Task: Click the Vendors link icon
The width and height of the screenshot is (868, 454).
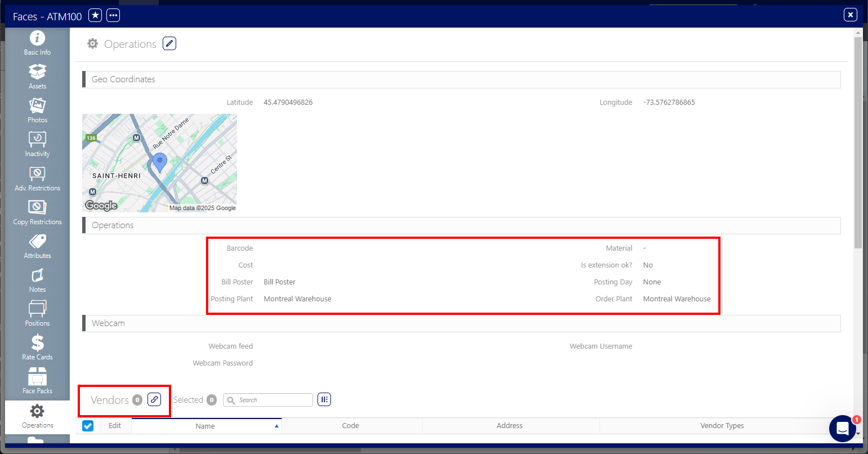Action: coord(154,399)
